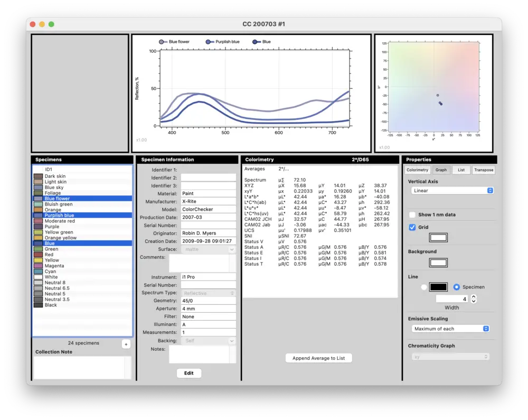Click the plus icon below the specimen list

(126, 344)
